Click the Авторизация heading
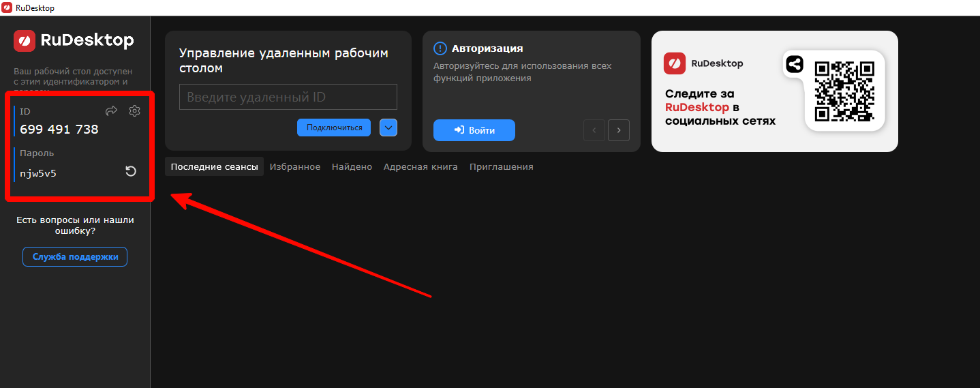This screenshot has height=388, width=980. coord(487,48)
